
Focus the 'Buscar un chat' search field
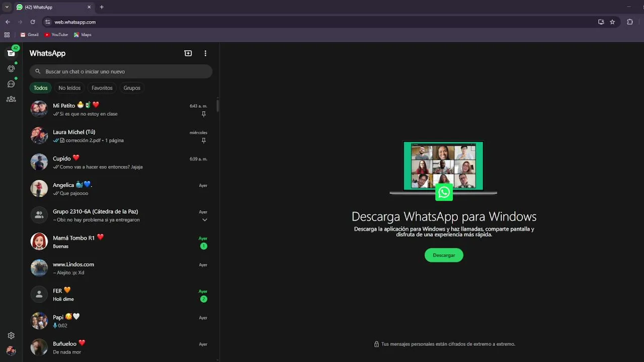click(x=121, y=71)
